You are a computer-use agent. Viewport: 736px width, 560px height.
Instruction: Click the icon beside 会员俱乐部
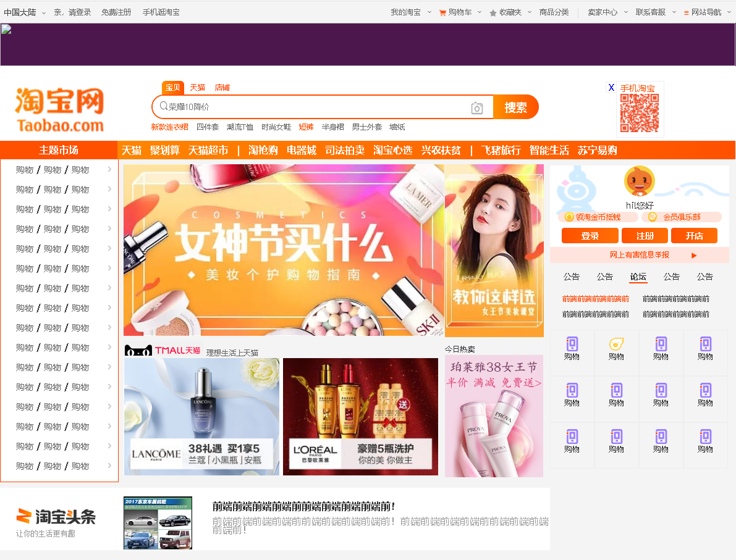(652, 217)
